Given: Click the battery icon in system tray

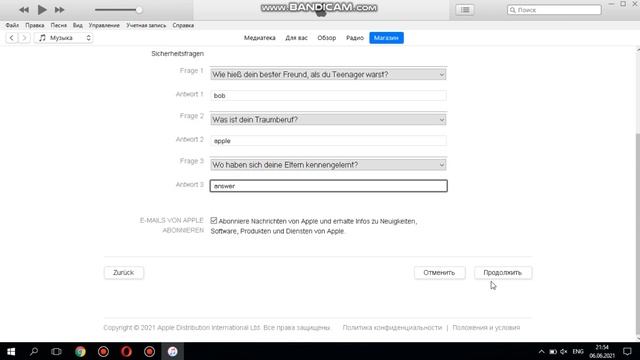Looking at the screenshot, I should pos(553,351).
